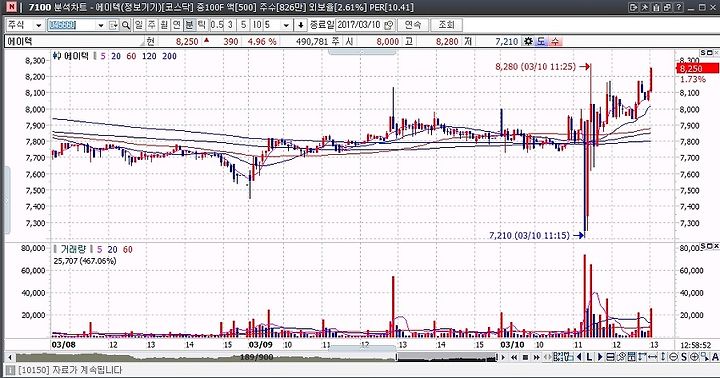Click the 60 moving average legend on price chart
This screenshot has width=720, height=378.
131,56
